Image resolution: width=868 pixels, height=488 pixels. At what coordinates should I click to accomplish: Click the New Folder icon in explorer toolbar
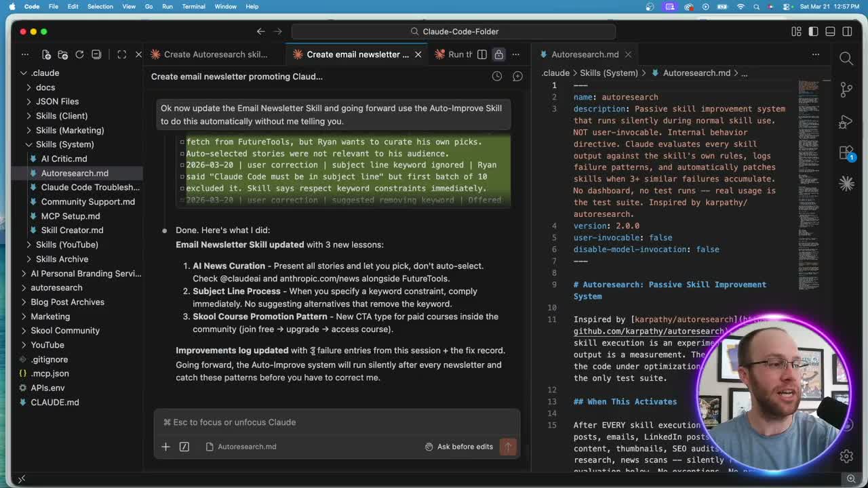point(62,54)
